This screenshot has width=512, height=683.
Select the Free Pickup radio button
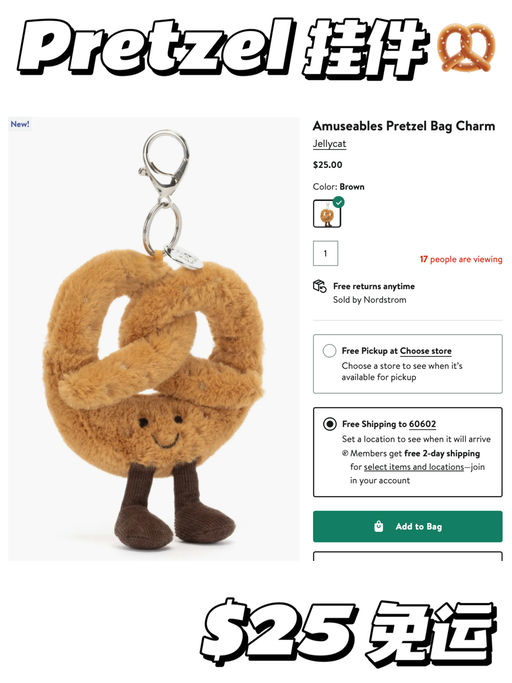point(329,351)
